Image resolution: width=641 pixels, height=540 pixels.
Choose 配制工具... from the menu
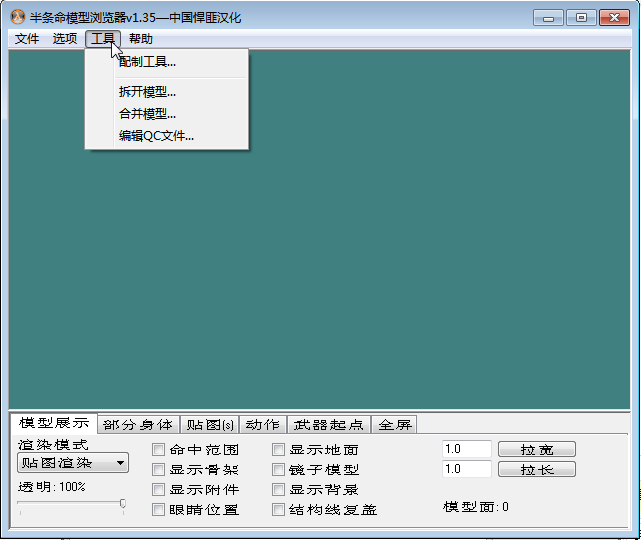pyautogui.click(x=166, y=62)
